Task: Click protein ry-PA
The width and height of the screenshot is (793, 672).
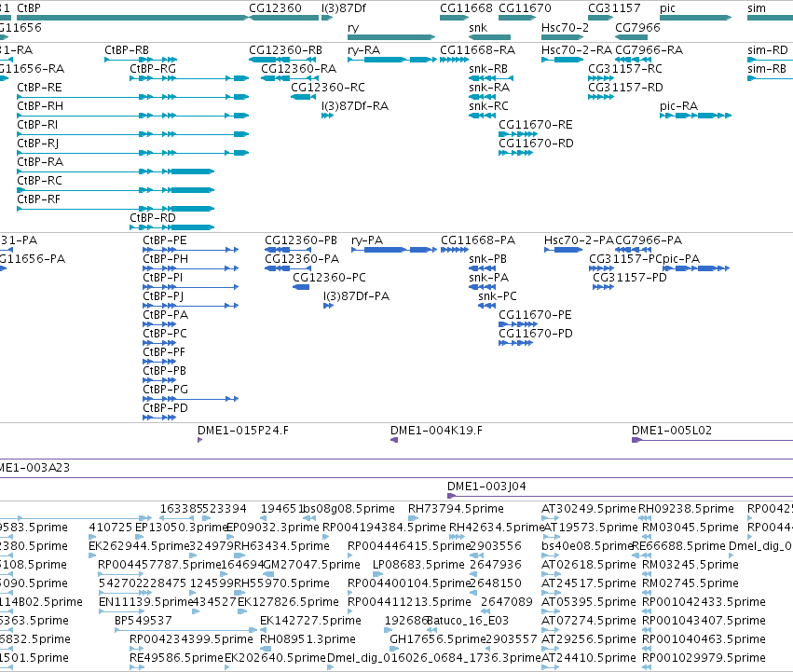Action: point(394,250)
